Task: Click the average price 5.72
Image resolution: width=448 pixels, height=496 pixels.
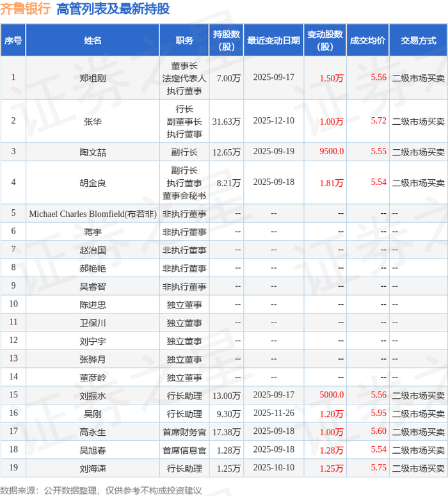Action: point(378,120)
